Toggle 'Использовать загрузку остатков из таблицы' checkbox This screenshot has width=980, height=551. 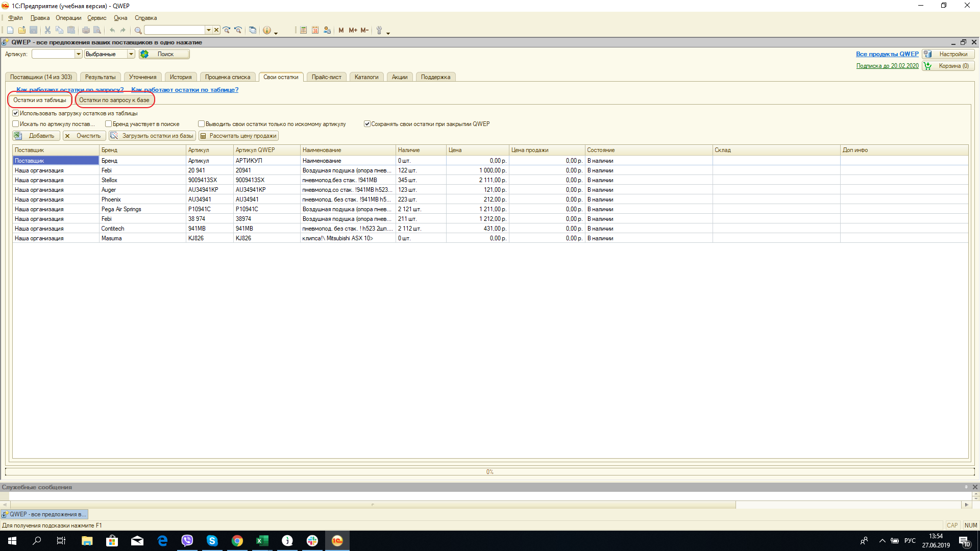16,113
